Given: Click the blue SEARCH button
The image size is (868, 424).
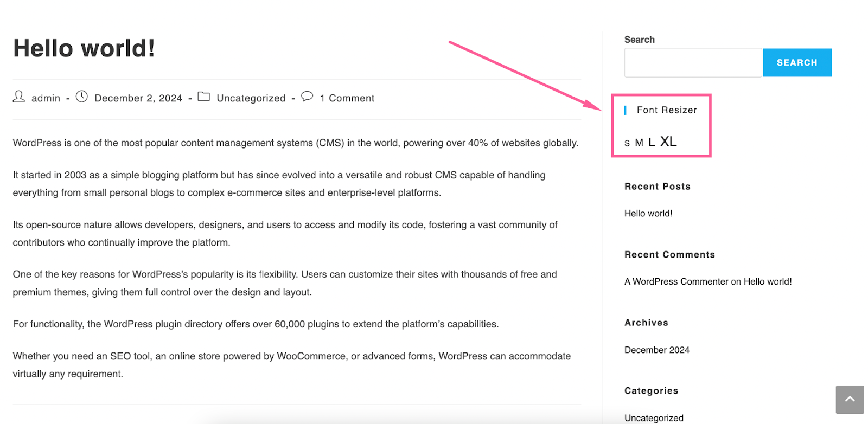Looking at the screenshot, I should point(797,62).
